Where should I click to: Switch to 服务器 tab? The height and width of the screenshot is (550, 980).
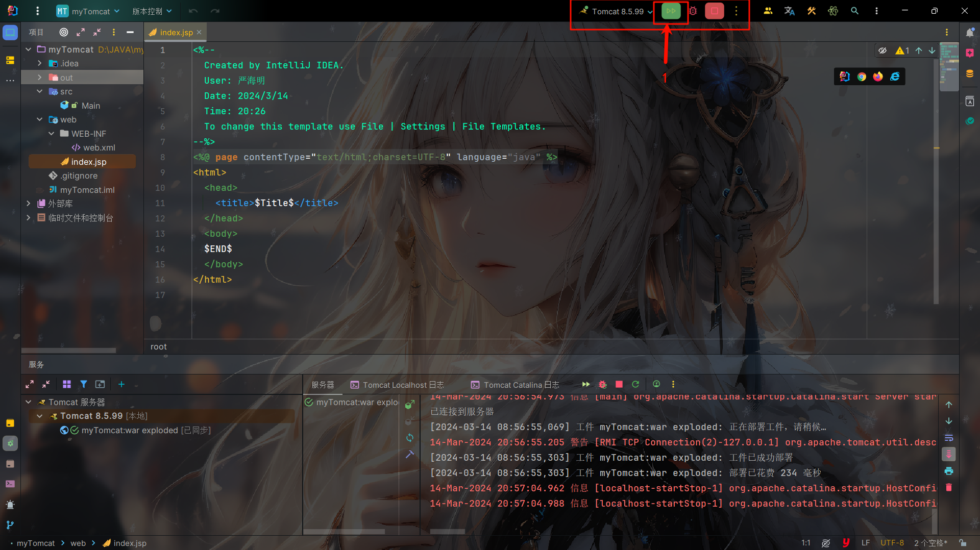[x=323, y=385]
